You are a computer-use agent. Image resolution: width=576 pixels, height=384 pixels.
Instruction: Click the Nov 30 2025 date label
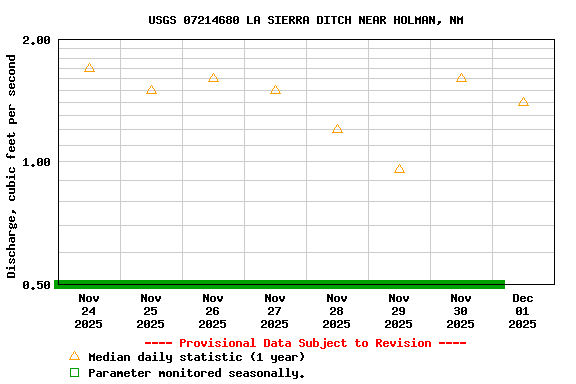point(461,311)
